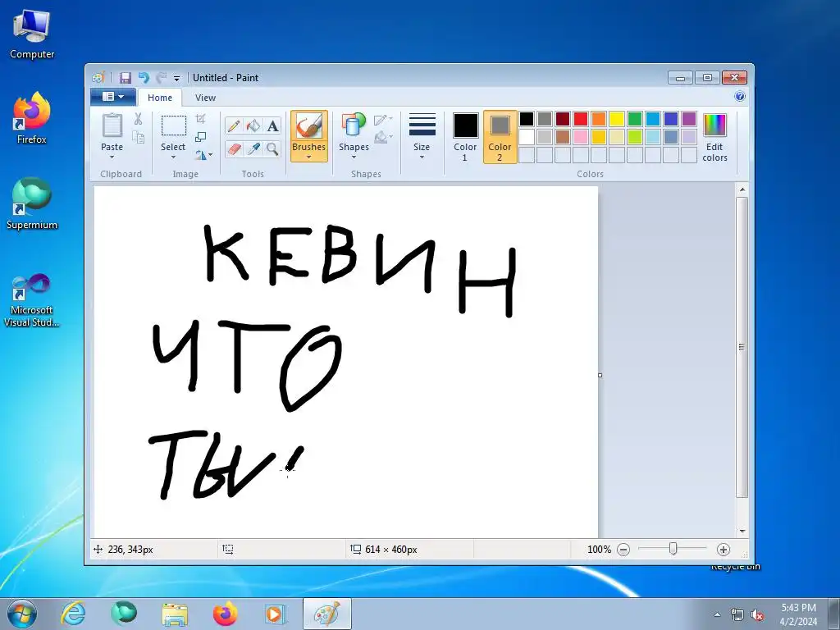Open Internet Explorer from taskbar

tap(73, 614)
